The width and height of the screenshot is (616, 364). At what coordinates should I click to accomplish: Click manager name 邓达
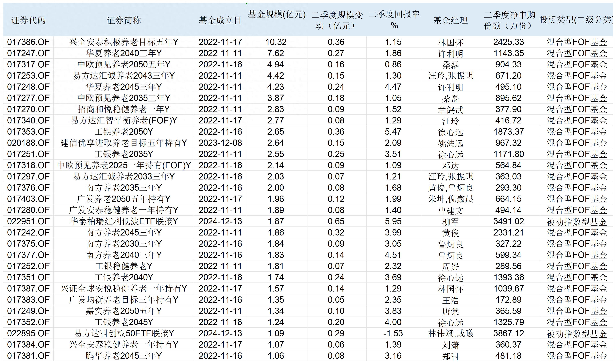tap(450, 166)
